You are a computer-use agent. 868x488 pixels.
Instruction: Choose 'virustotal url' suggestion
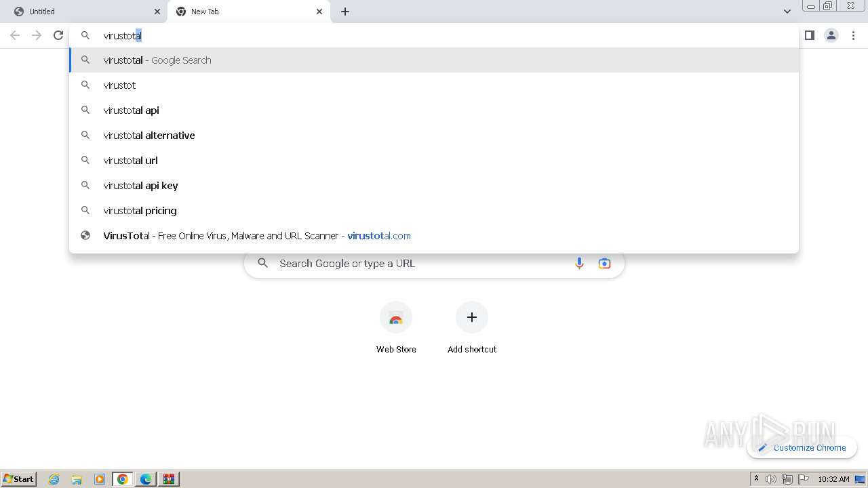tap(434, 161)
